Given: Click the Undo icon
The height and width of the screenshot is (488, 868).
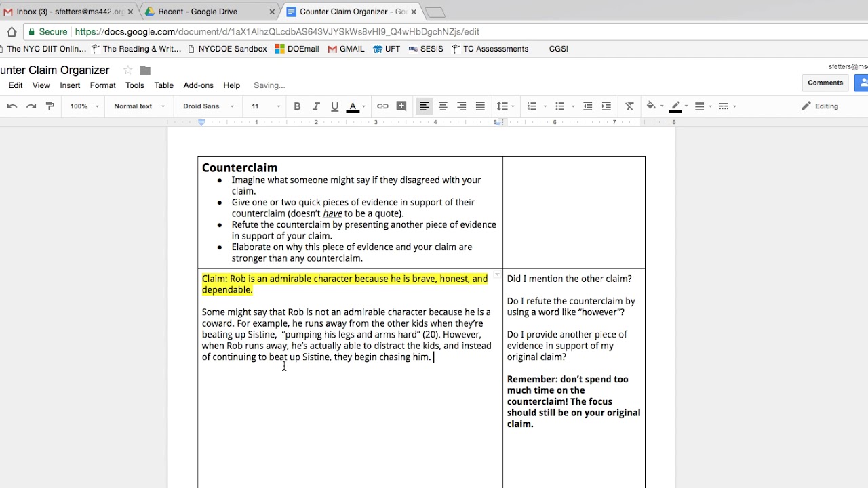Looking at the screenshot, I should point(12,106).
